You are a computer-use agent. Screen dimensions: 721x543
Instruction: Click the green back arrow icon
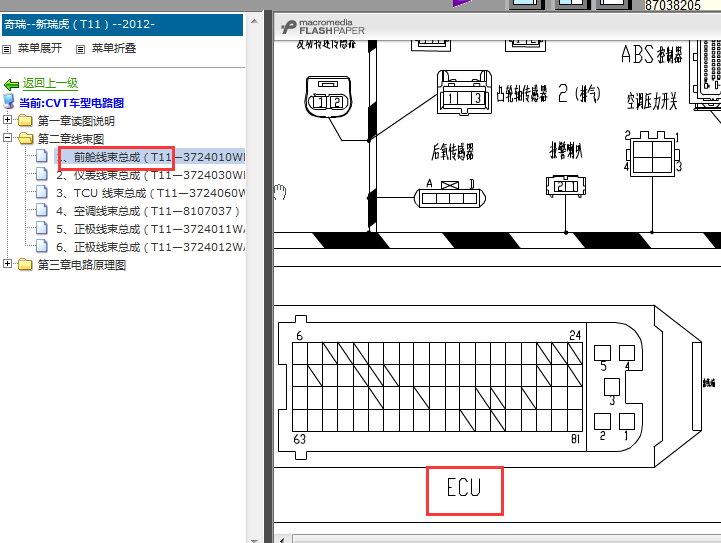11,85
